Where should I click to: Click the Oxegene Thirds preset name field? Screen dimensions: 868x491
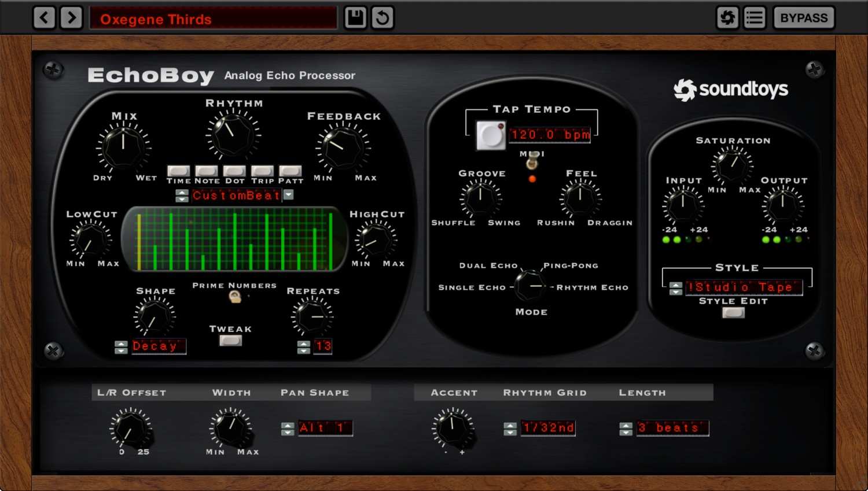(213, 18)
